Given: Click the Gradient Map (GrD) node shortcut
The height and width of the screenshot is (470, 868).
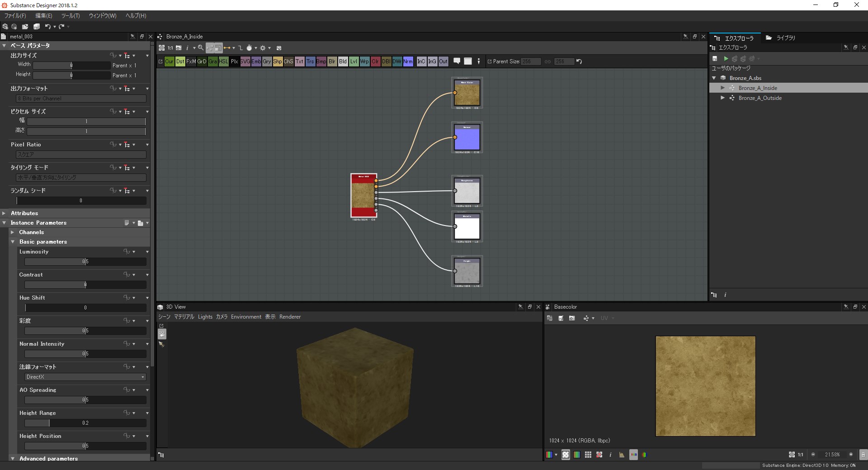Looking at the screenshot, I should pyautogui.click(x=202, y=61).
